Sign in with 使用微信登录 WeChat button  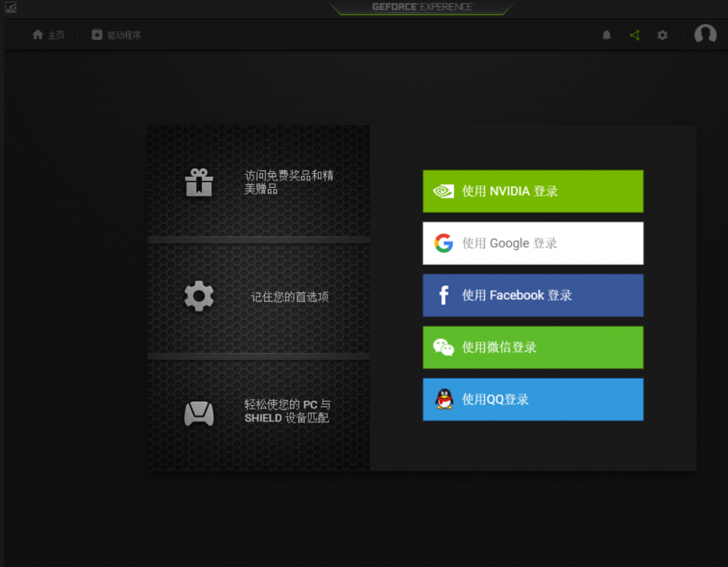[533, 347]
